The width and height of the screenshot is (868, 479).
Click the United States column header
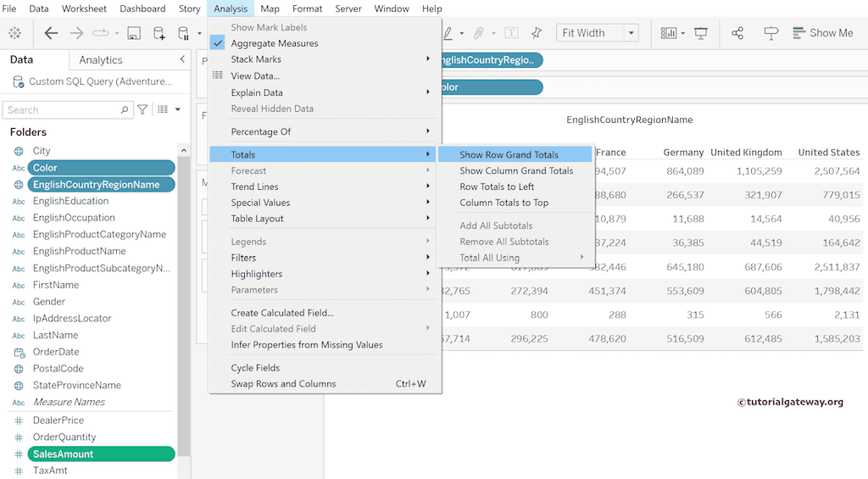(x=829, y=153)
